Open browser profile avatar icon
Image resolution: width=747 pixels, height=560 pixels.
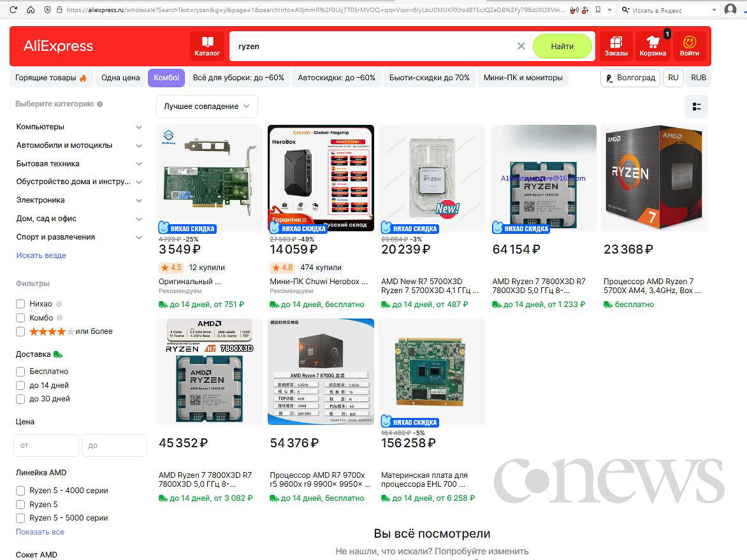click(730, 10)
